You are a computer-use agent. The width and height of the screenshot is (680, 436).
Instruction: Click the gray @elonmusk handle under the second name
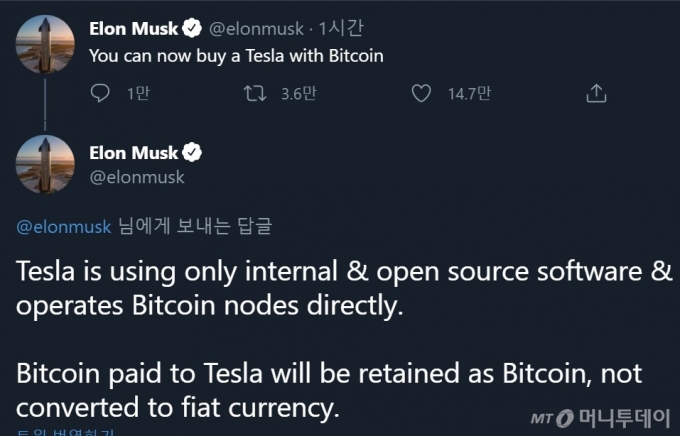(x=137, y=177)
